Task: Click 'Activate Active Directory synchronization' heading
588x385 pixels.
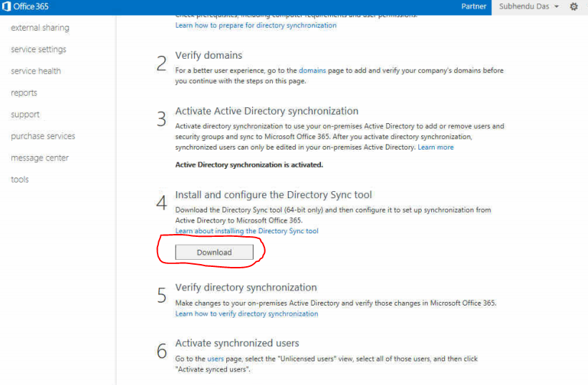Action: pyautogui.click(x=266, y=111)
